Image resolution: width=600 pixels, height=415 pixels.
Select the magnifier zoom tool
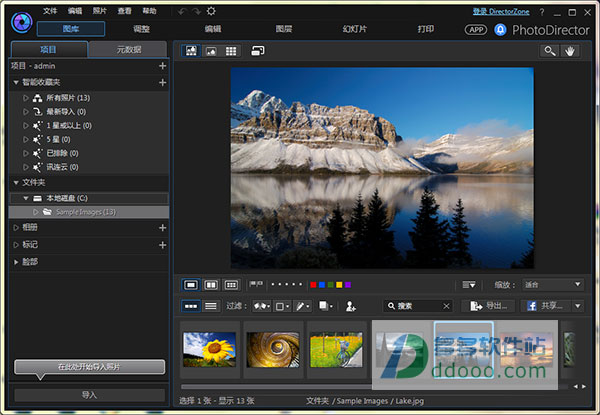(x=549, y=51)
